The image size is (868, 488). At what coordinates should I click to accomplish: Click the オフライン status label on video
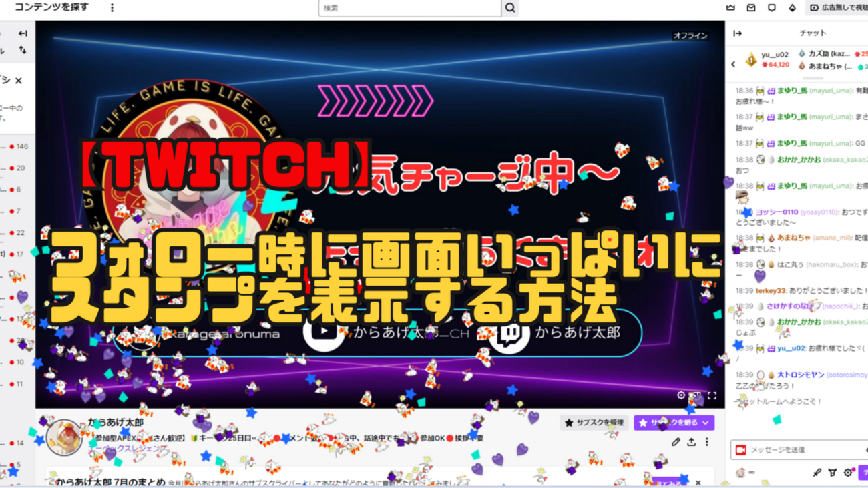tap(690, 36)
